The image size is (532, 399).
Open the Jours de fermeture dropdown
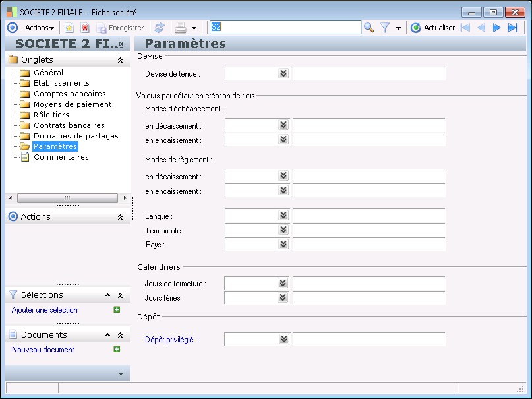(283, 284)
